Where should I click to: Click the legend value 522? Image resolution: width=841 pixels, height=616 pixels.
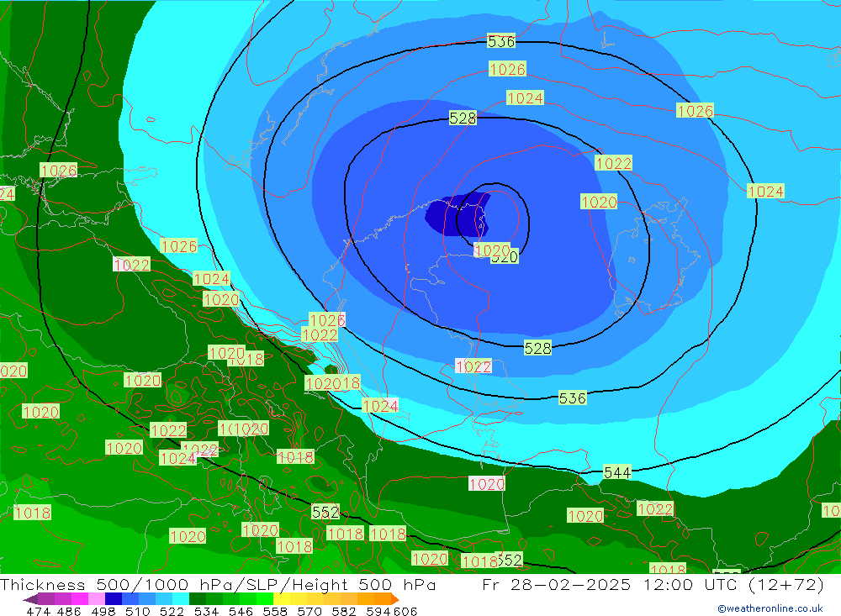pos(172,612)
